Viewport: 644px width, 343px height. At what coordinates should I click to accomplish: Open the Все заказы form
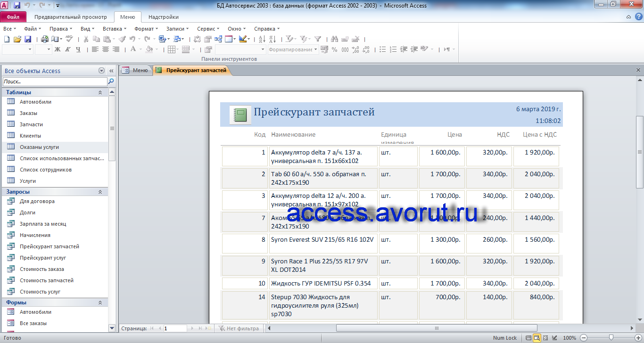[33, 323]
